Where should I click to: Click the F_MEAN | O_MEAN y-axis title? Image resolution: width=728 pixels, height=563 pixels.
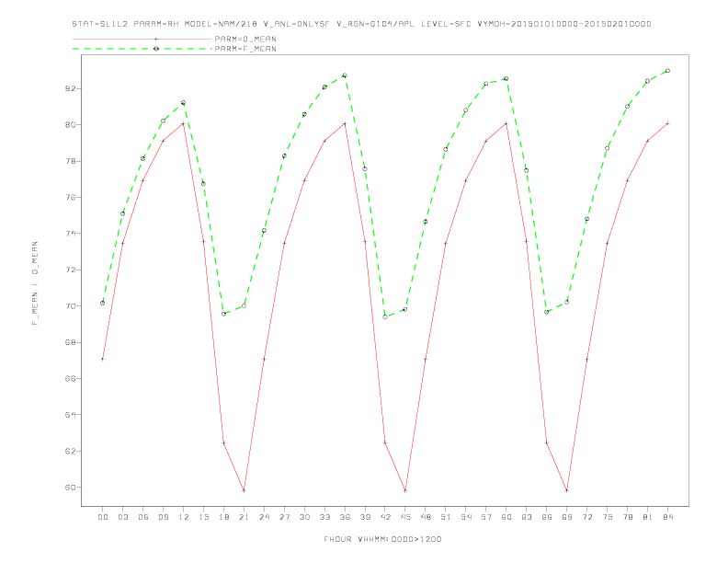pyautogui.click(x=35, y=283)
